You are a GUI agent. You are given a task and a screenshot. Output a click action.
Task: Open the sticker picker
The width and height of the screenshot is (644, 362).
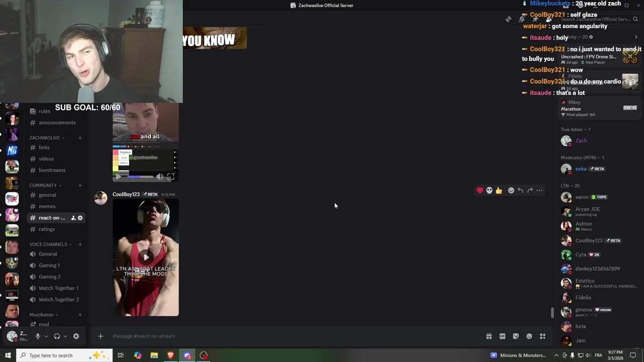click(516, 336)
